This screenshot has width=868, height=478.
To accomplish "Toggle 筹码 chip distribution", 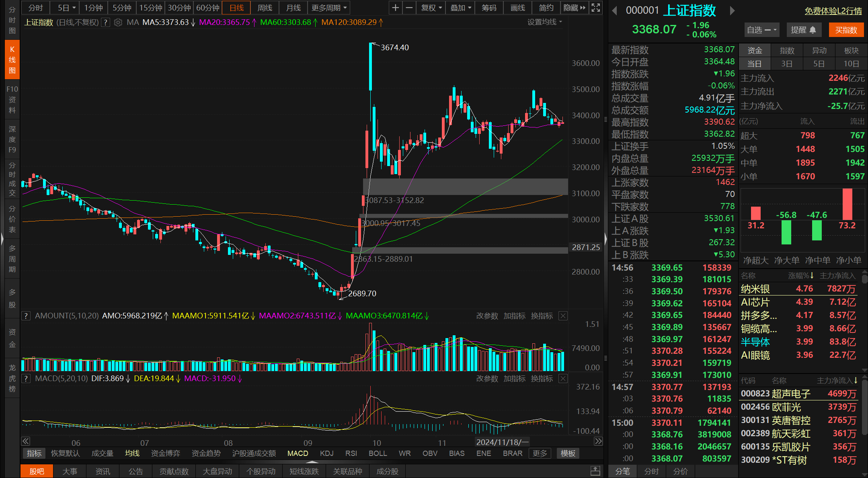I will coord(489,8).
